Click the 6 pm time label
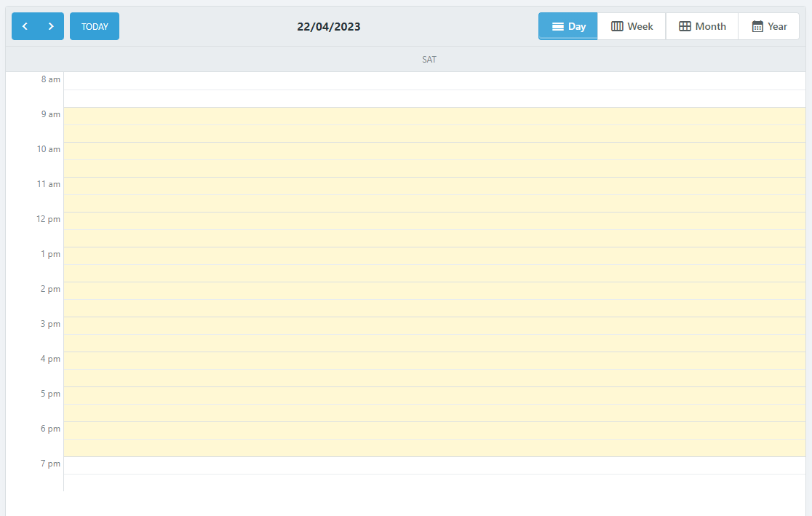The height and width of the screenshot is (516, 812). pyautogui.click(x=50, y=429)
